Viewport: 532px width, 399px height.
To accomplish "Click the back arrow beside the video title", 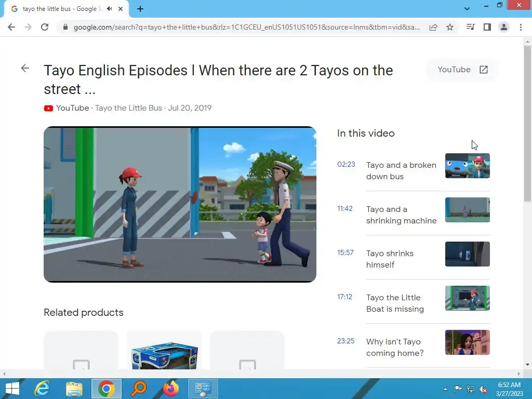I will click(25, 68).
